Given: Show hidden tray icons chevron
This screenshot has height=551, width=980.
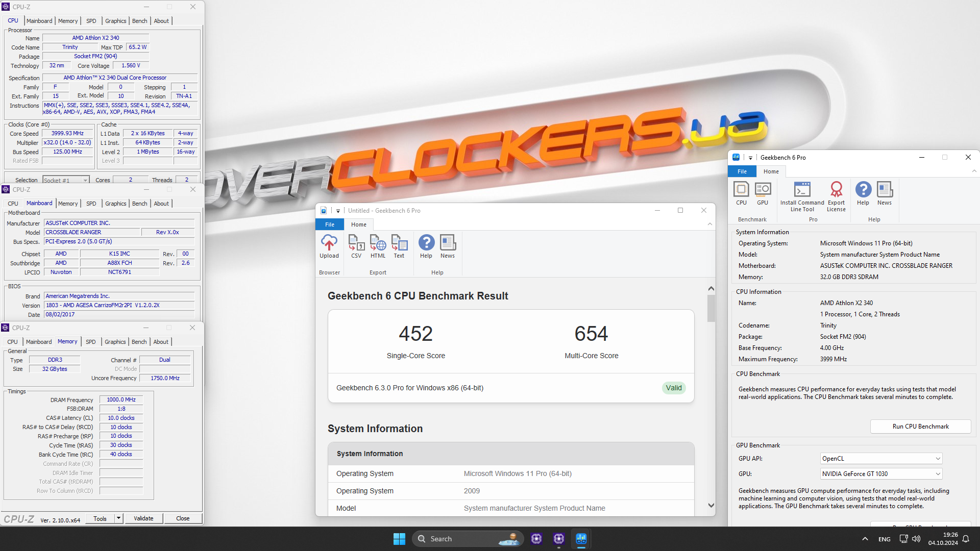Looking at the screenshot, I should [x=865, y=539].
